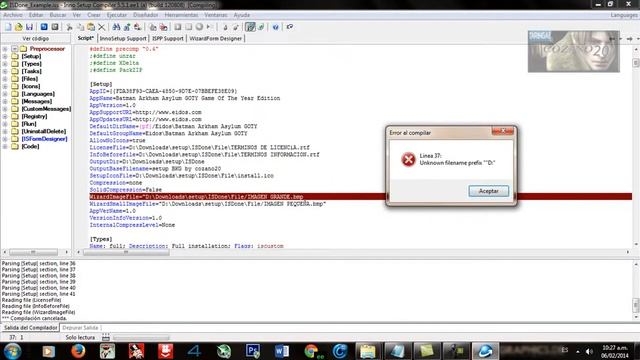This screenshot has width=640, height=360.
Task: Copy selection using the toolbar icon
Action: [x=80, y=27]
